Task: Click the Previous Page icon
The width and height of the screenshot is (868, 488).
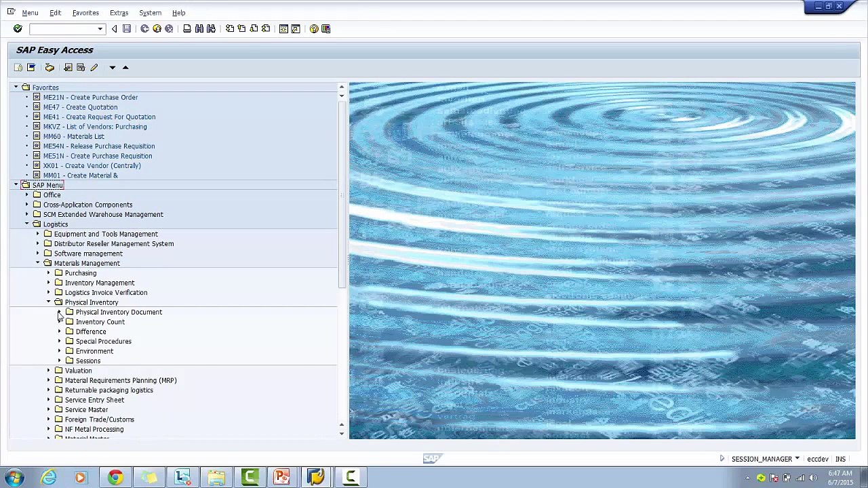Action: (x=241, y=28)
